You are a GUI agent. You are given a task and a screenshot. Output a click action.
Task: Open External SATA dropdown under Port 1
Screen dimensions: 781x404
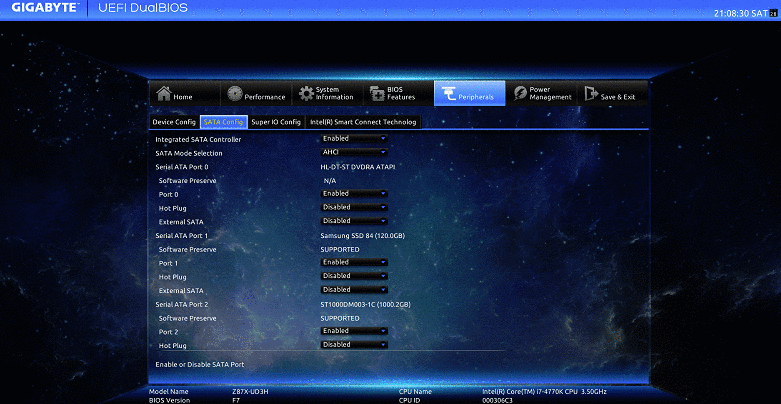coord(354,290)
